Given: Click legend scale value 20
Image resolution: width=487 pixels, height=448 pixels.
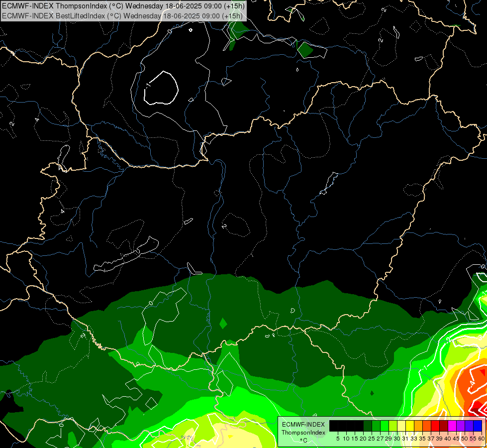Looking at the screenshot, I should coord(363,439).
